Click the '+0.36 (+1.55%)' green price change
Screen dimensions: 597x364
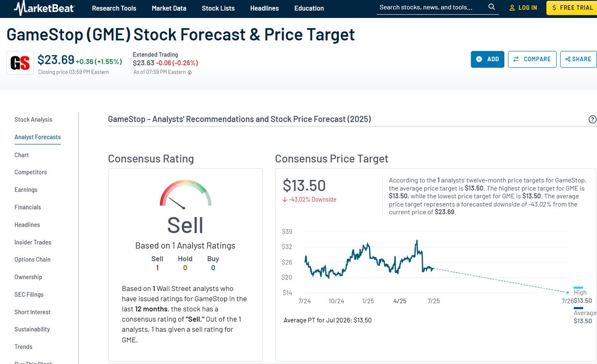pos(99,62)
